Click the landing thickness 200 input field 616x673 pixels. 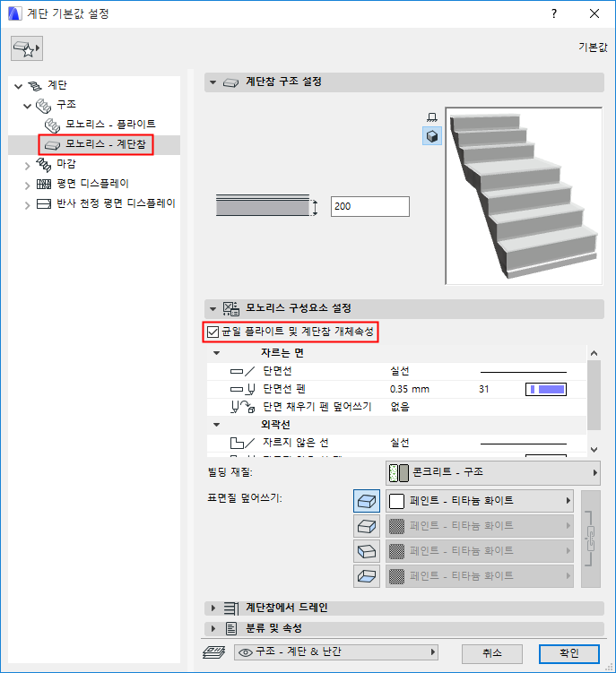[x=369, y=206]
